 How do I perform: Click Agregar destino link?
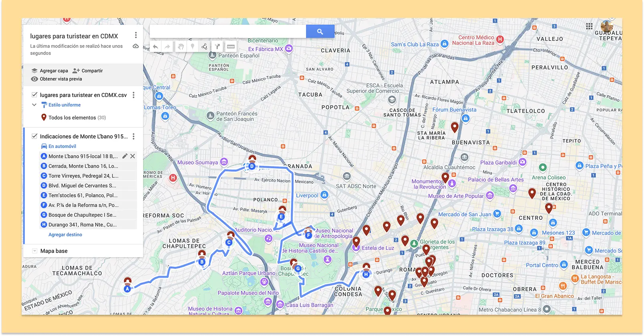click(65, 235)
